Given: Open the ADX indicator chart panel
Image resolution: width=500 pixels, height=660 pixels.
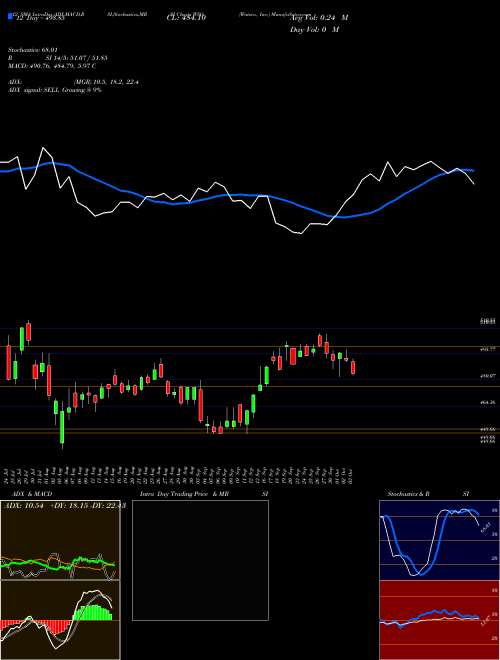Looking at the screenshot, I should (x=60, y=540).
